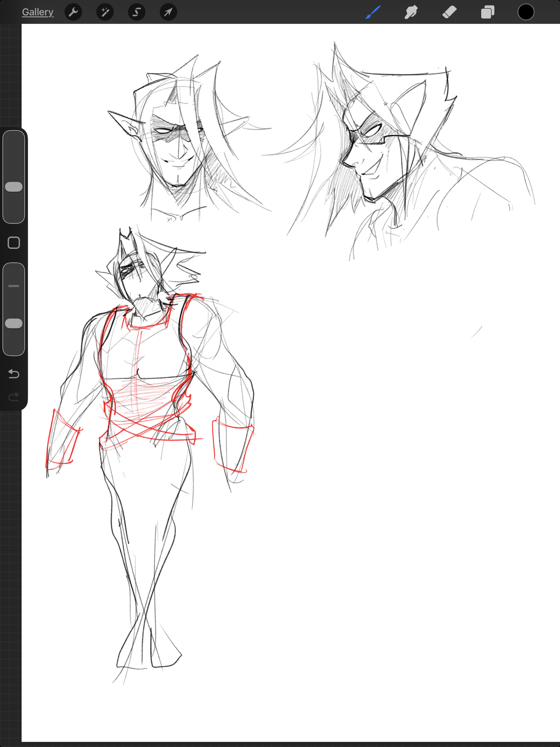Return to the Gallery
The height and width of the screenshot is (747, 560).
tap(37, 12)
